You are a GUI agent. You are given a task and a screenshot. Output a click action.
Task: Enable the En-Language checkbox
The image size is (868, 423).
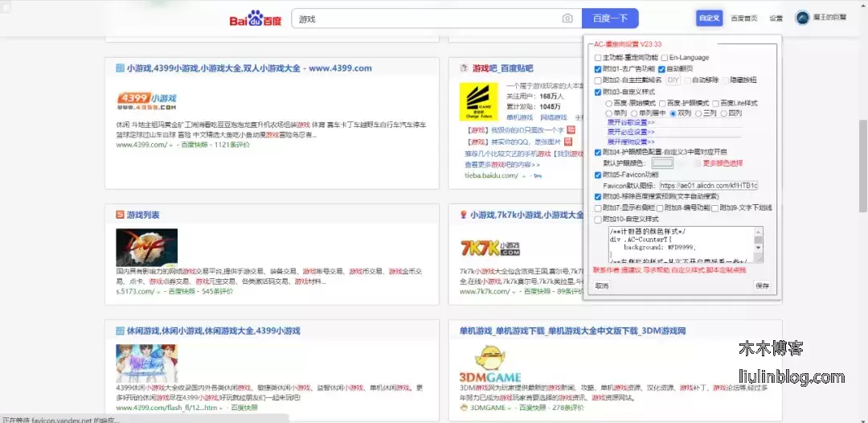coord(664,58)
